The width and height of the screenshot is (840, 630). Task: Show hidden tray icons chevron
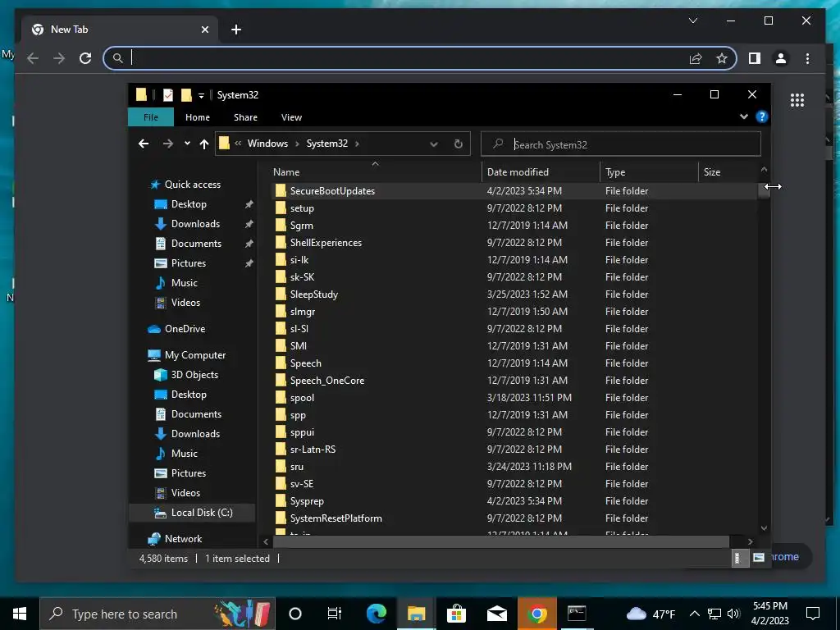pos(694,614)
